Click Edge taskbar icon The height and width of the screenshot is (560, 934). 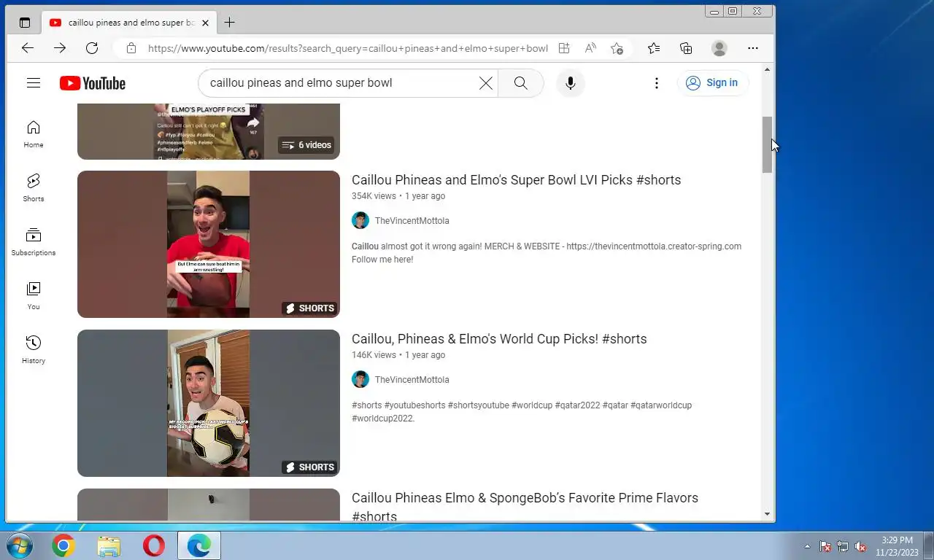point(198,545)
